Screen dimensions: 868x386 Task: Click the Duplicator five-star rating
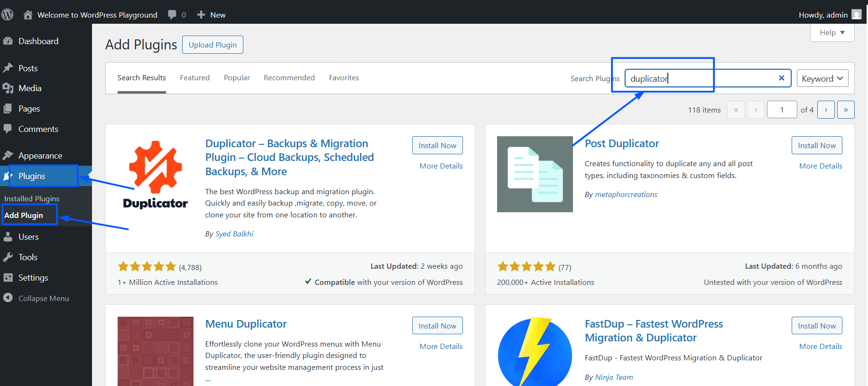147,266
